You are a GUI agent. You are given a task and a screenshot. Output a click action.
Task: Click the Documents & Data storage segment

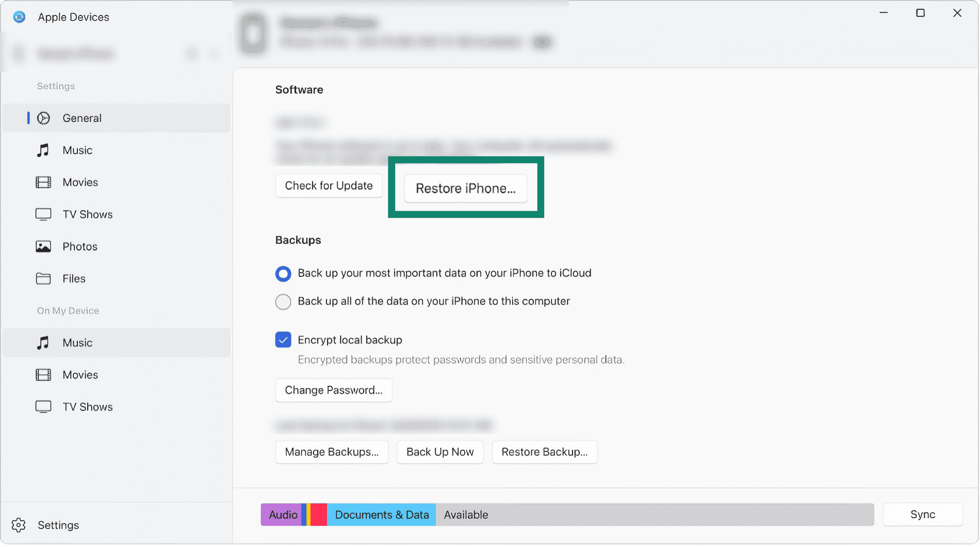pyautogui.click(x=382, y=515)
